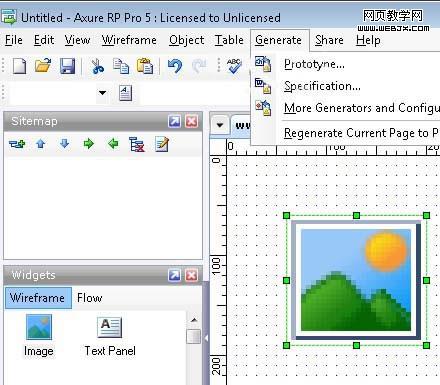440x385 pixels.
Task: Click the Widgets list scroll up arrow
Action: click(x=194, y=320)
